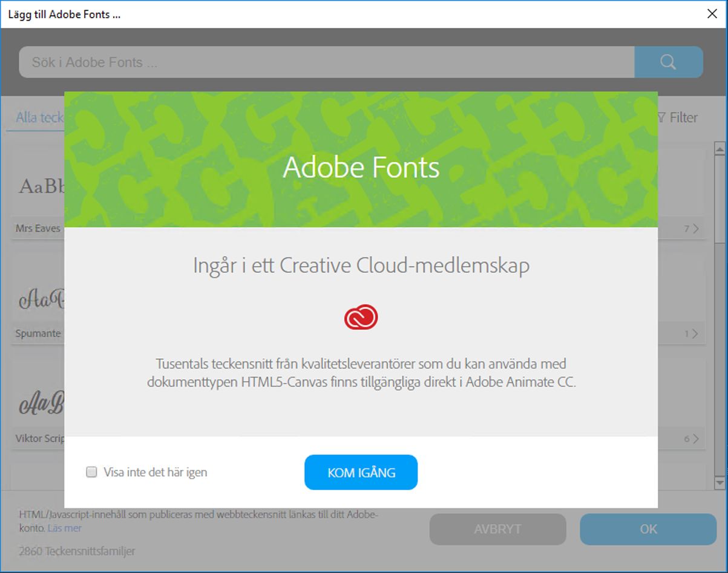Expand the Spumante font family

(696, 333)
